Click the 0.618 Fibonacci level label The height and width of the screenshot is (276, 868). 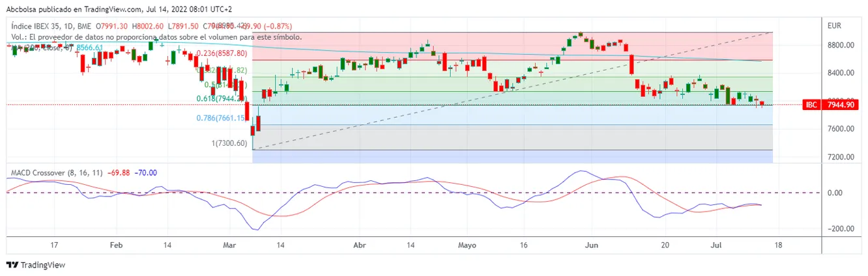point(221,99)
